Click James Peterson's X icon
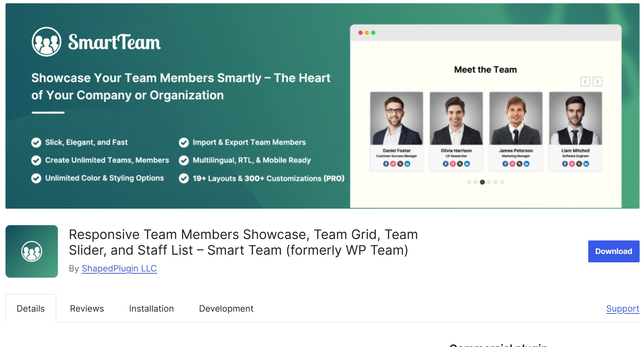 pyautogui.click(x=519, y=164)
